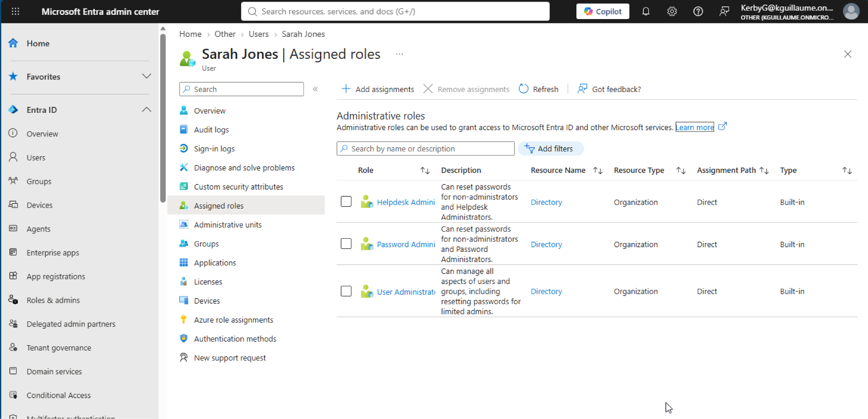Click the Groups icon in left navigation
This screenshot has height=419, width=868.
13,181
